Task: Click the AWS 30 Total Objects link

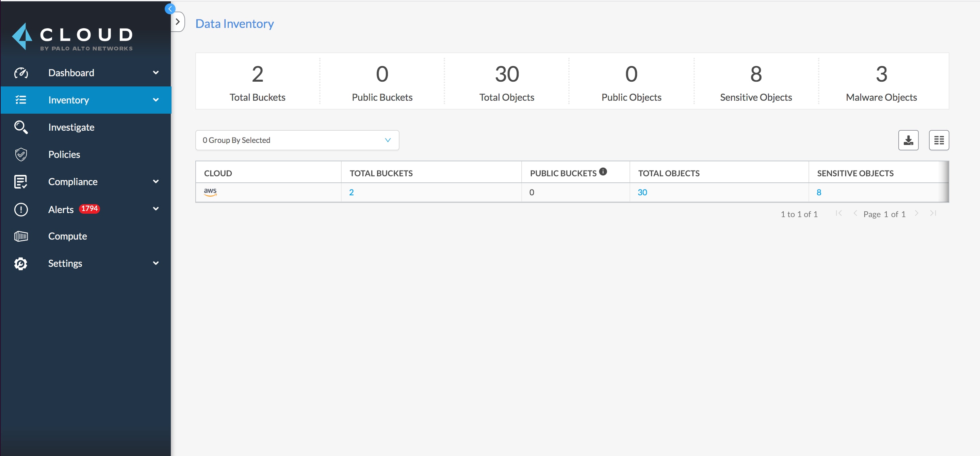Action: pos(642,192)
